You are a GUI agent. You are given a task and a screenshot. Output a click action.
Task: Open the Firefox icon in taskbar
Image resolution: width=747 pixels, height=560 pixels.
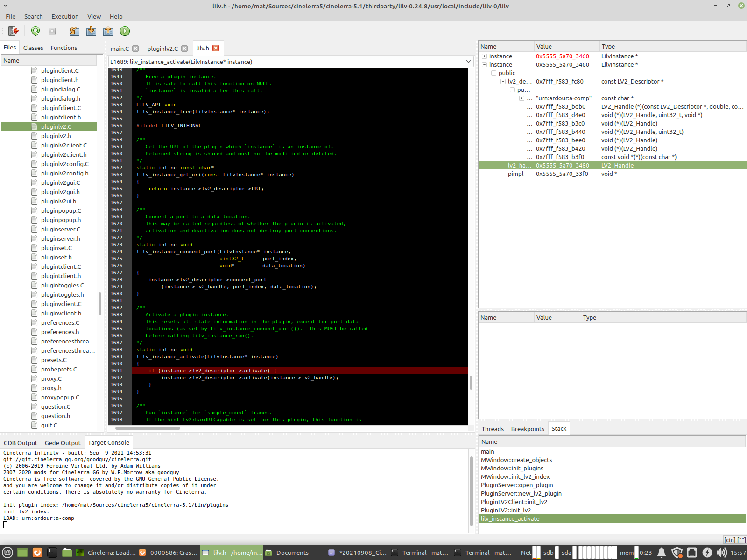click(37, 553)
